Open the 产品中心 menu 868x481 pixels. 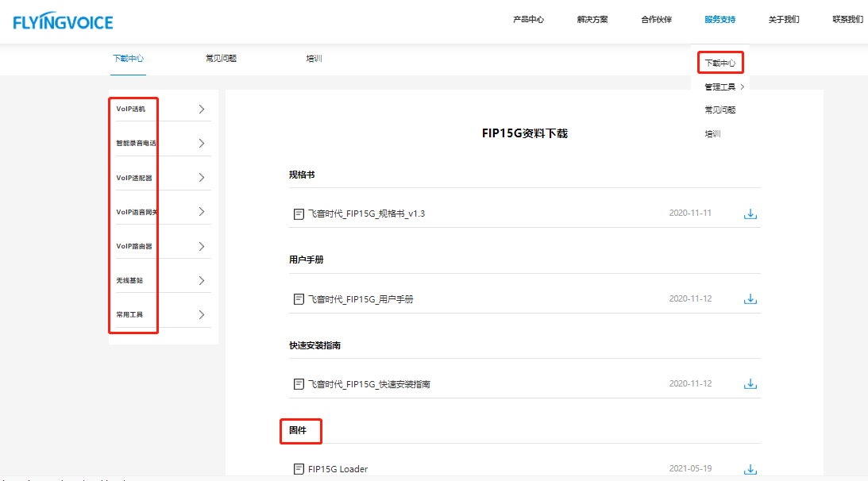(x=528, y=20)
